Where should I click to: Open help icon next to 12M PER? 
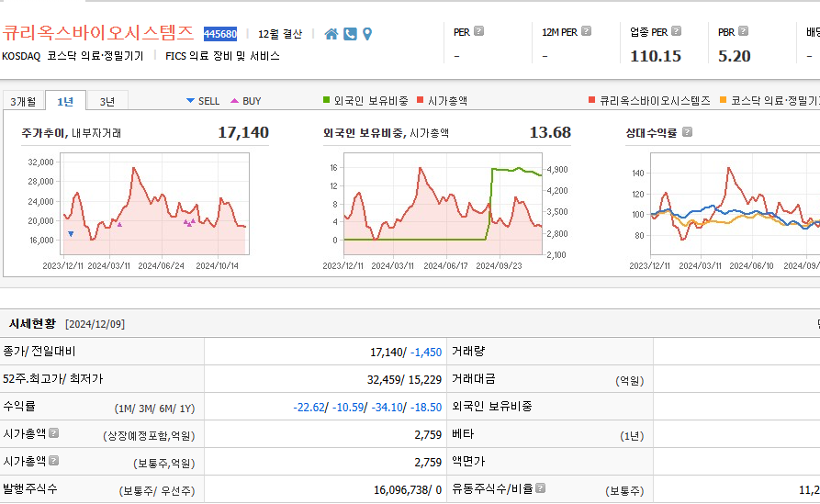click(586, 31)
